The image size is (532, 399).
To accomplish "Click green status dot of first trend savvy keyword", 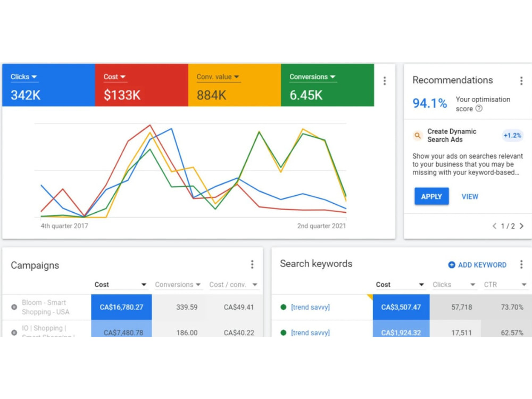I will [x=284, y=307].
